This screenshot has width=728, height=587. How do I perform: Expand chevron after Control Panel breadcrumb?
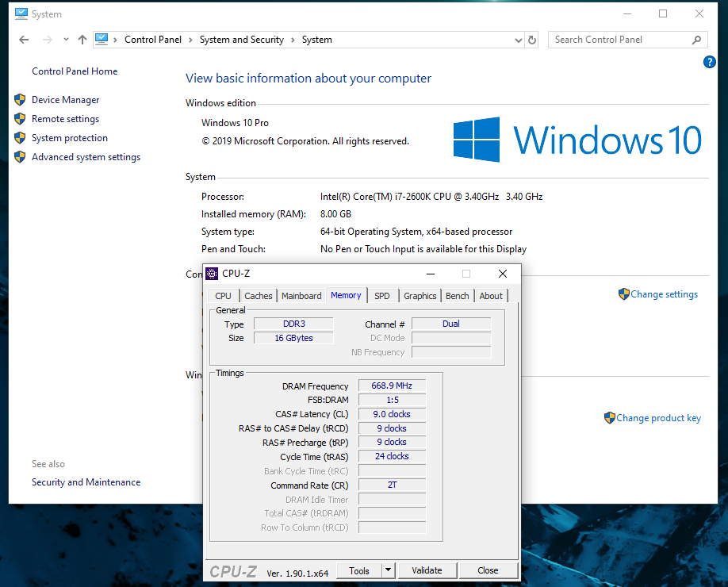pos(190,40)
